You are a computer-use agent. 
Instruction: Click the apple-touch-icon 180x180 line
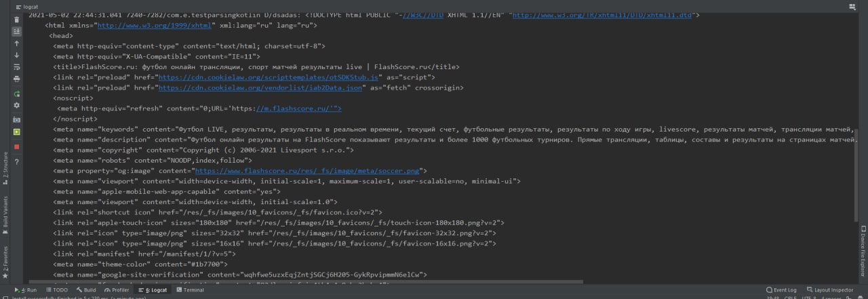click(x=279, y=223)
